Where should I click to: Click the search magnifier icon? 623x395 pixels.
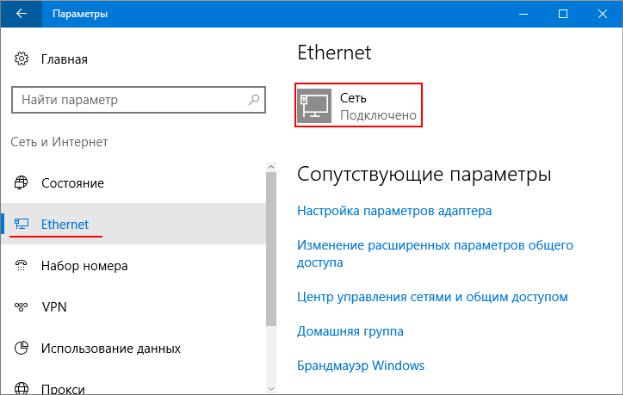coord(254,99)
